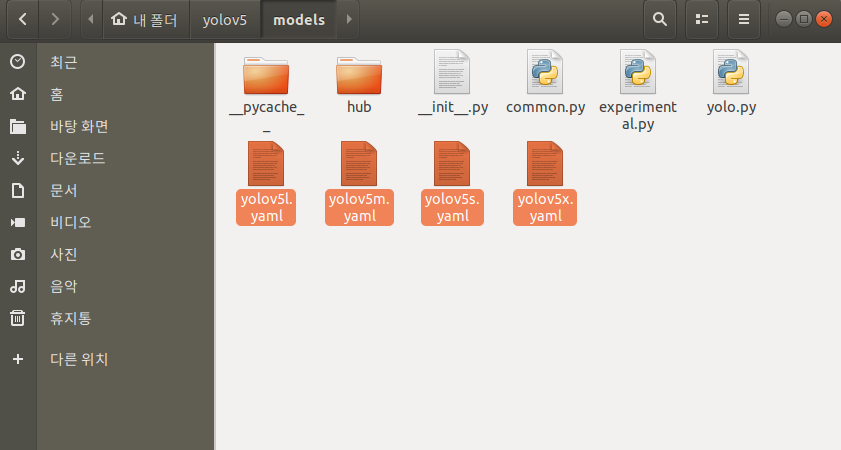Open 문서 in the sidebar
The height and width of the screenshot is (450, 841).
(x=63, y=190)
